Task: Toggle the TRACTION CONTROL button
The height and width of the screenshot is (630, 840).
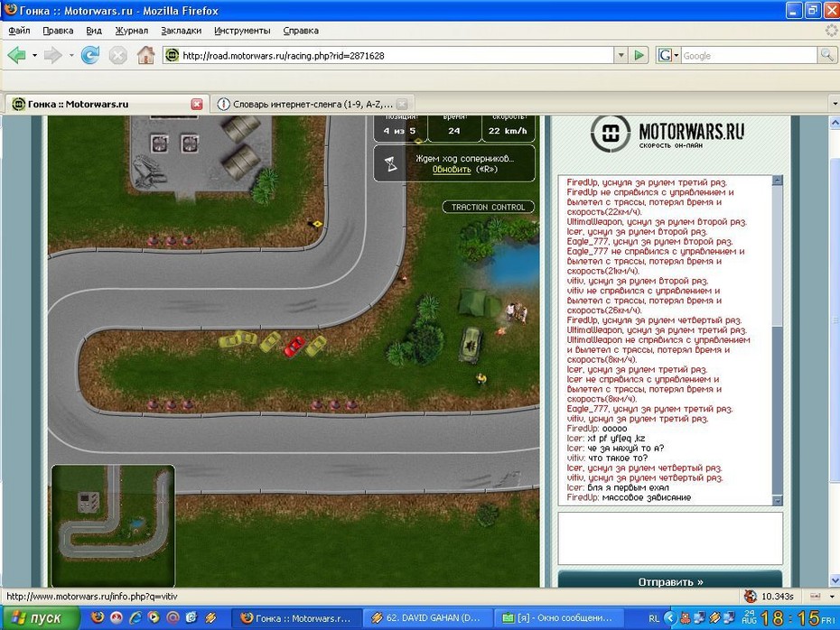Action: (x=488, y=208)
